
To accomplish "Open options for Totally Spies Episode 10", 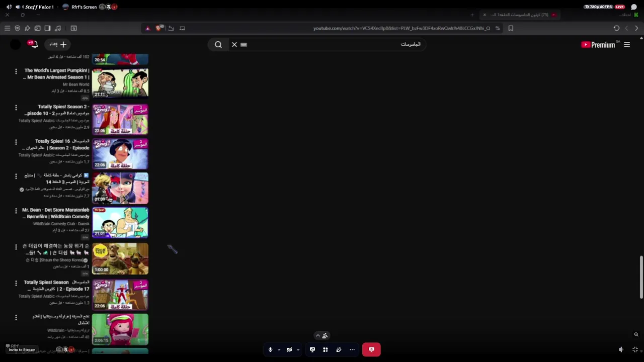I will click(x=16, y=108).
